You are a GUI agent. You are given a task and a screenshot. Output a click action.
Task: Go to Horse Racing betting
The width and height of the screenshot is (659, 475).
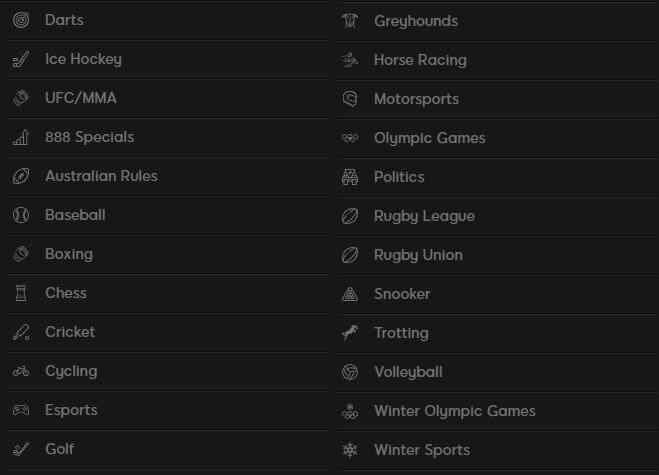point(498,60)
